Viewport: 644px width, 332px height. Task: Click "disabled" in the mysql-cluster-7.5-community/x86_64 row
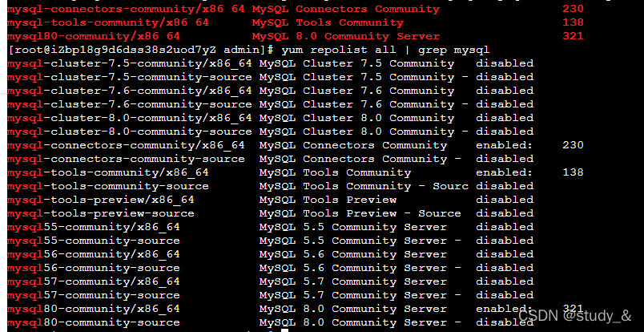coord(505,64)
